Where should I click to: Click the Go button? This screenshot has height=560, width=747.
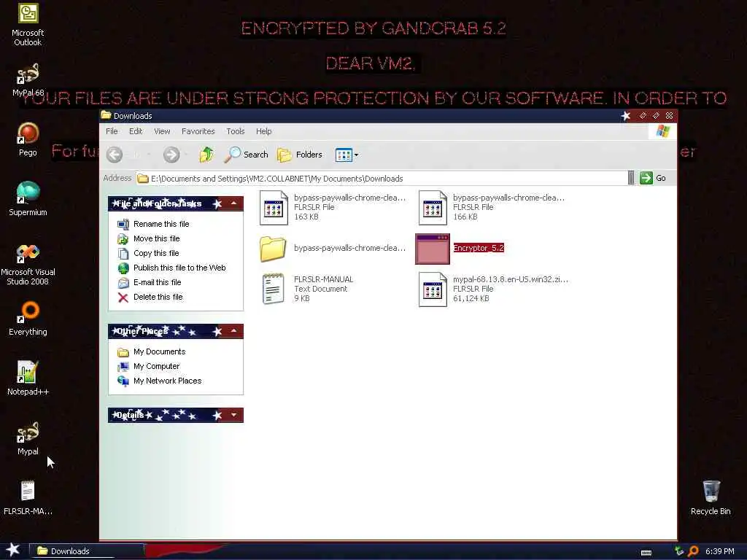(653, 178)
